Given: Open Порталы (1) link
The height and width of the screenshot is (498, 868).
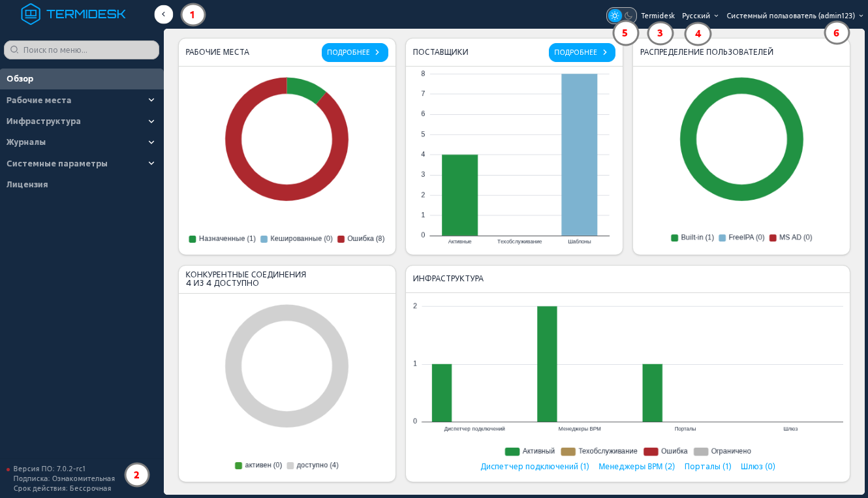Looking at the screenshot, I should click(x=708, y=467).
